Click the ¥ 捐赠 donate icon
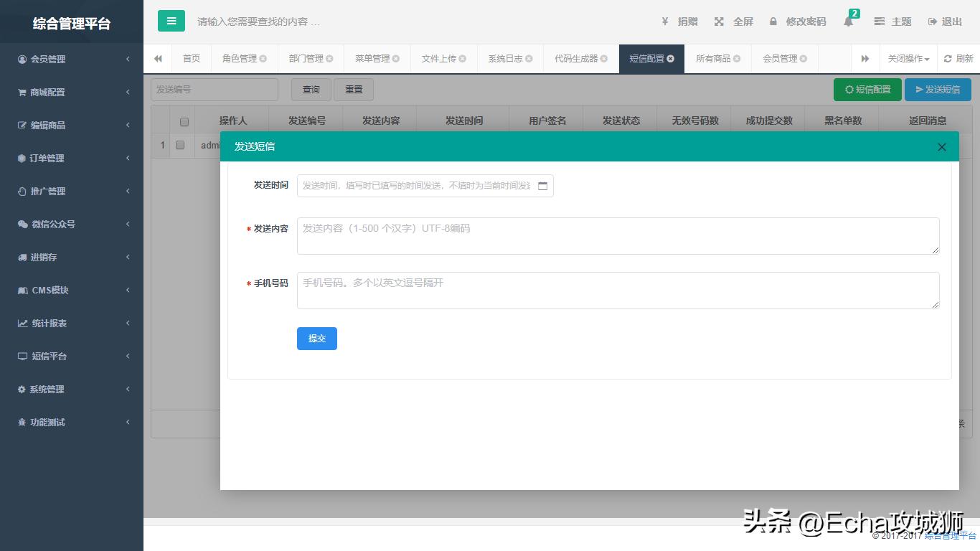The height and width of the screenshot is (551, 980). point(664,21)
